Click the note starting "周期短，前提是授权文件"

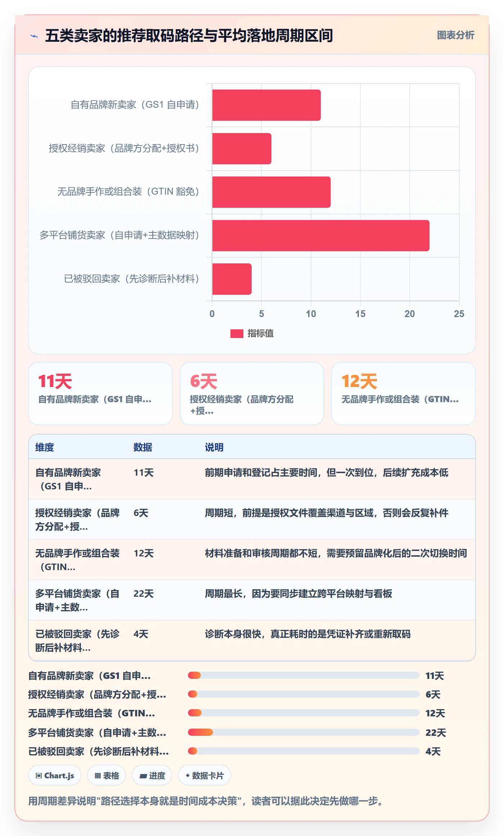tap(327, 513)
